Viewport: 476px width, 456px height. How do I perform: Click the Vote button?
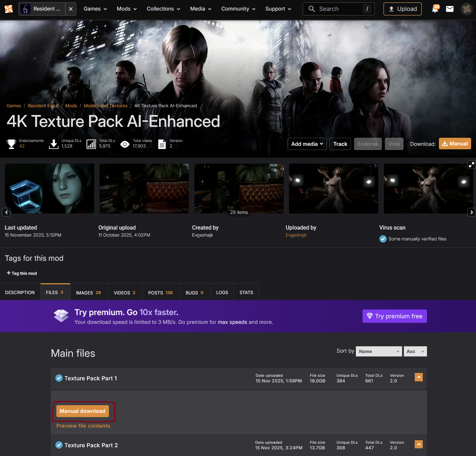(394, 144)
